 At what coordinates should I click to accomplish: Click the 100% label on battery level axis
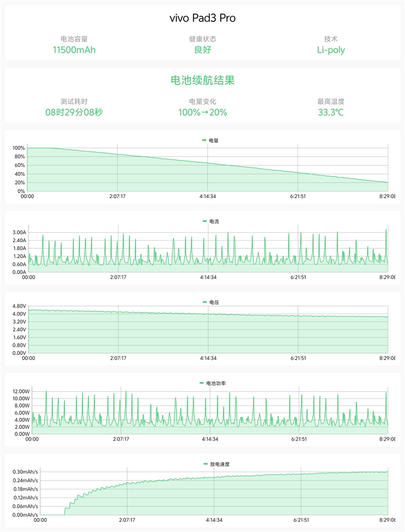pyautogui.click(x=19, y=148)
